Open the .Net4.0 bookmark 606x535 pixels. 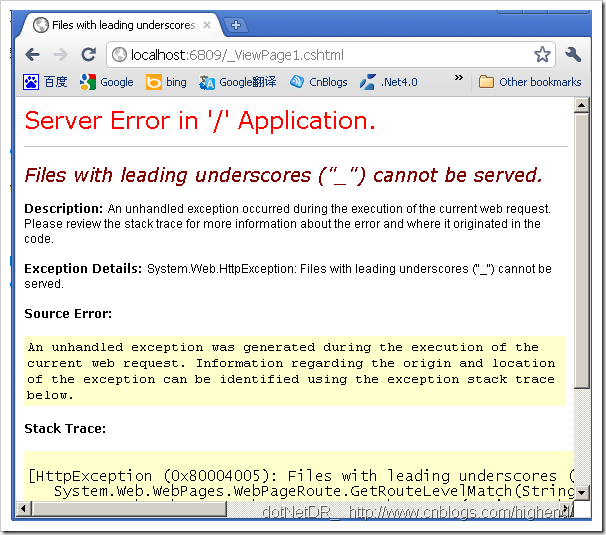coord(388,82)
